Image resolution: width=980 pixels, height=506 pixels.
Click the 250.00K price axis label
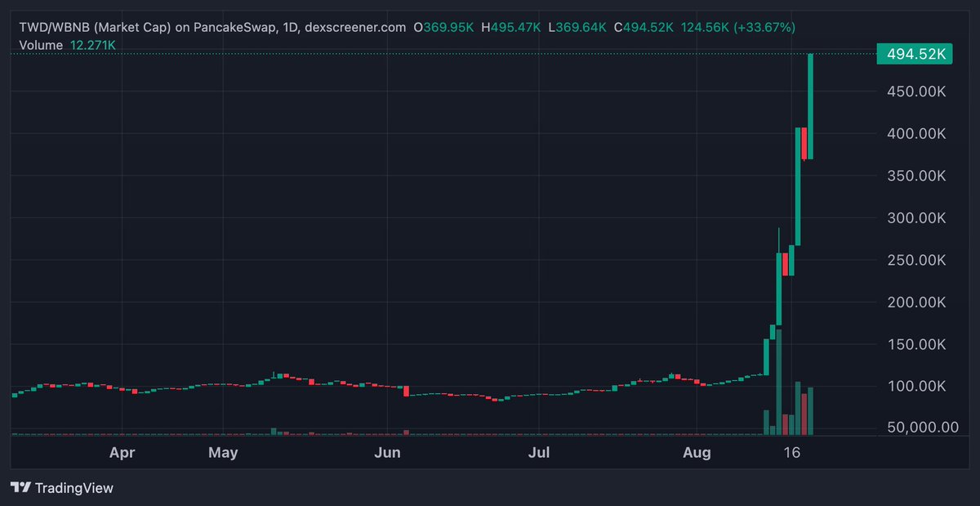916,260
